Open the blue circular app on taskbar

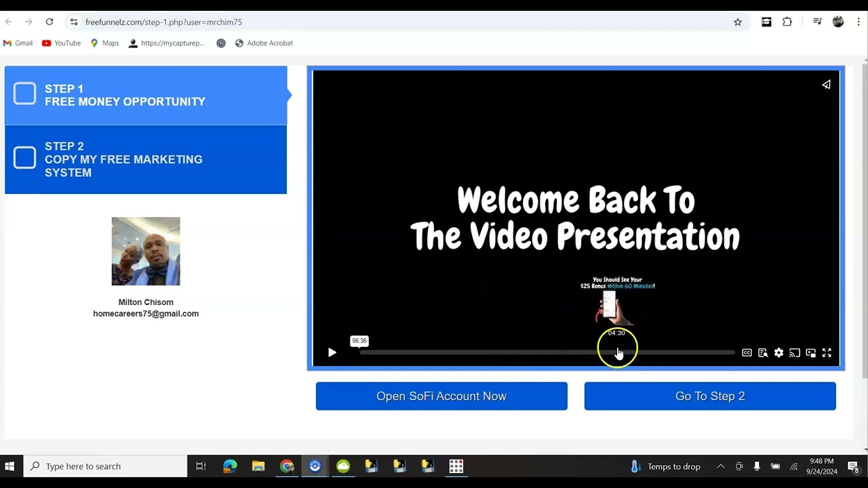point(315,466)
